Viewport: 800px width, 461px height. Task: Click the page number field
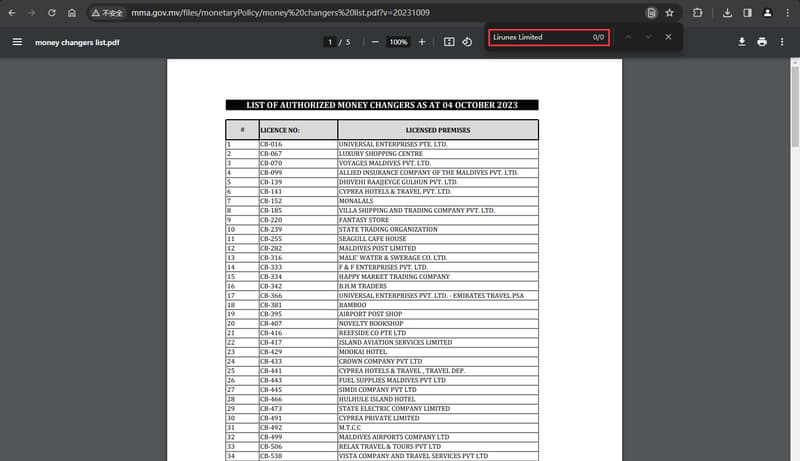(x=330, y=42)
